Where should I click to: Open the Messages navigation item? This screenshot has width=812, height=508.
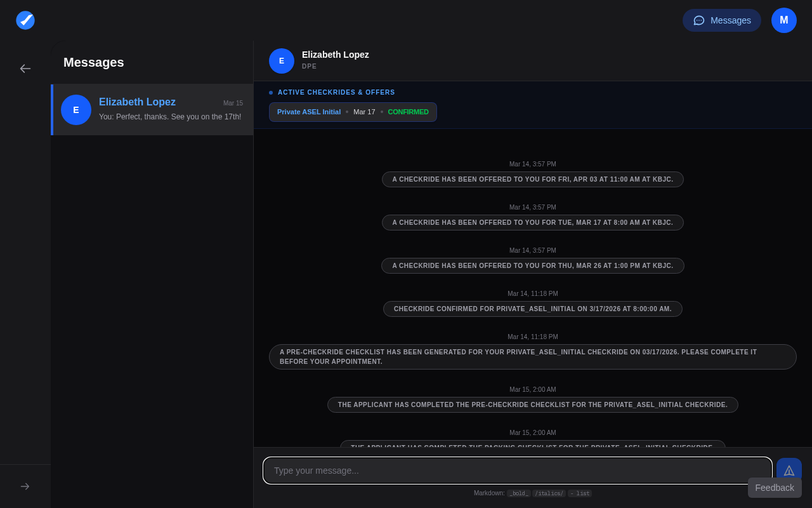pyautogui.click(x=722, y=20)
